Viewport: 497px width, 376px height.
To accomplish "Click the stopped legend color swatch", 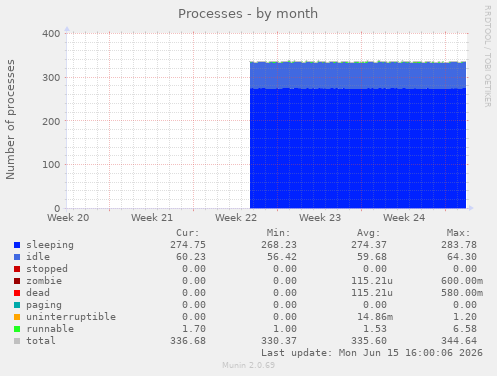I will pos(17,269).
